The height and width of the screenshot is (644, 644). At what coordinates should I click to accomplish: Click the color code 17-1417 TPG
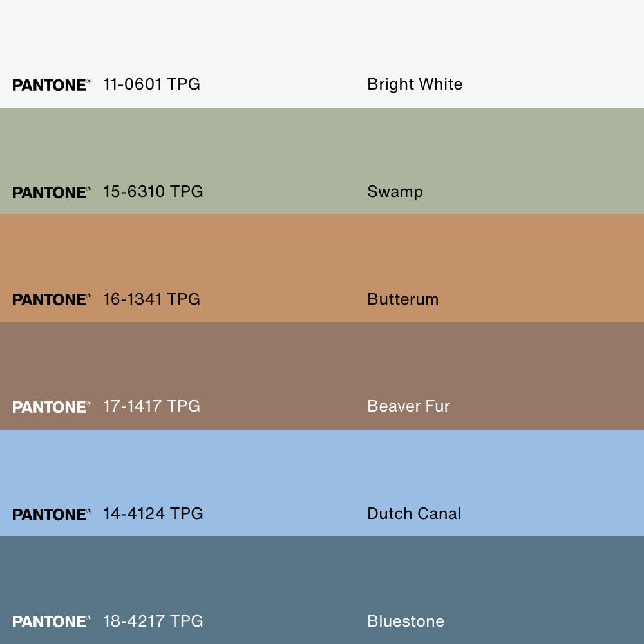[x=151, y=406]
